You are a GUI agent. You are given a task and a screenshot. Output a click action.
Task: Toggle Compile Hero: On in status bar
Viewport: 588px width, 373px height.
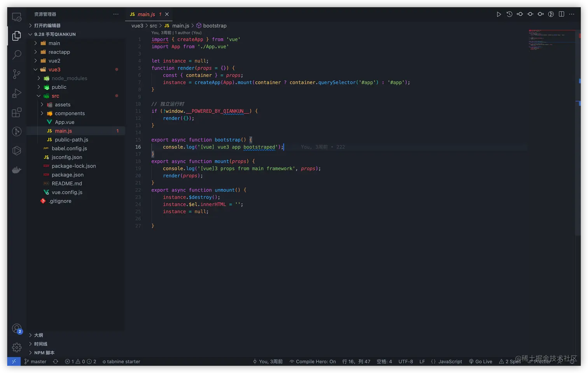click(313, 361)
